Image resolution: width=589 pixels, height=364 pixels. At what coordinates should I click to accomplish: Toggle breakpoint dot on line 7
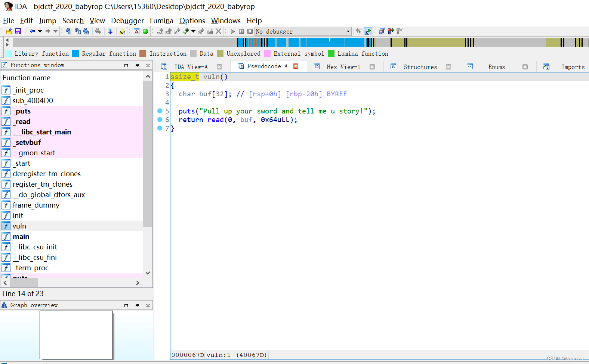tap(160, 128)
